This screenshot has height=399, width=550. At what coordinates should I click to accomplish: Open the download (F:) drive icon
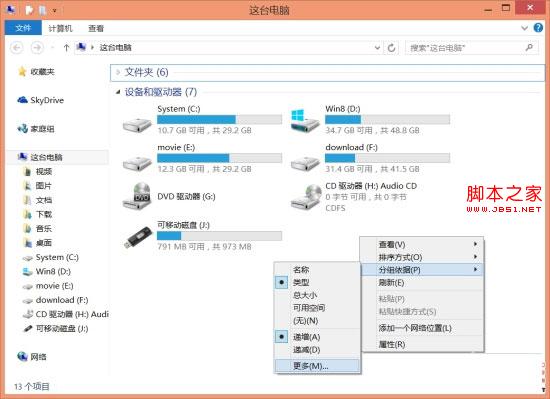[x=305, y=163]
